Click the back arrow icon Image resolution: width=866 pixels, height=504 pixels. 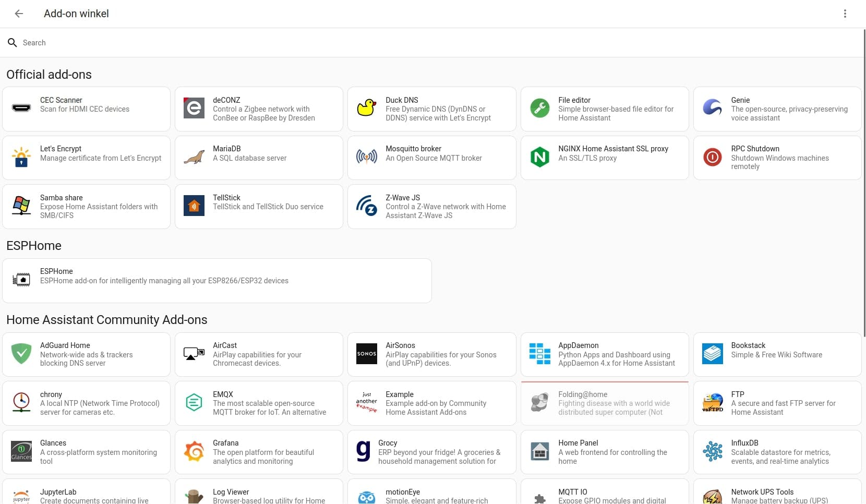point(19,14)
